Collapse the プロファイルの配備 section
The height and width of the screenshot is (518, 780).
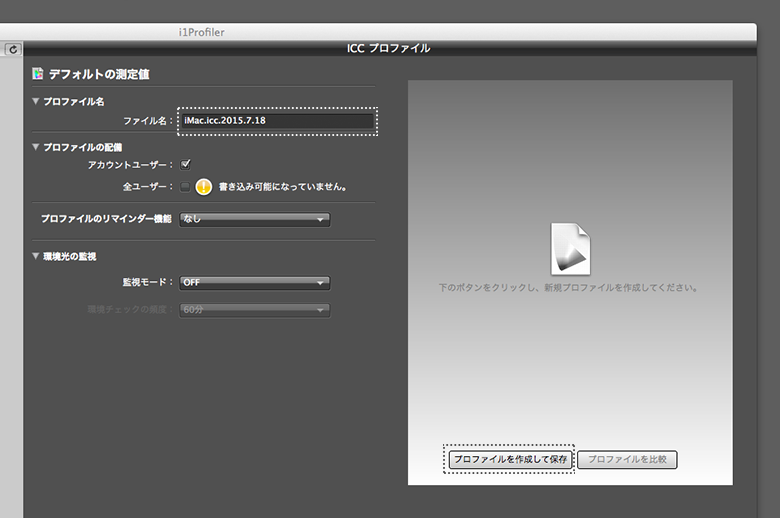36,147
